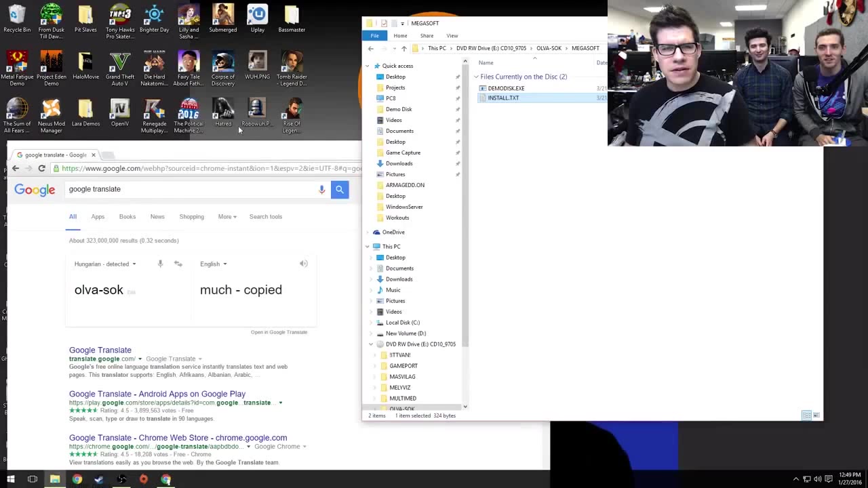Expand the More search filter menu
Screen dimensions: 868x488
tap(226, 217)
